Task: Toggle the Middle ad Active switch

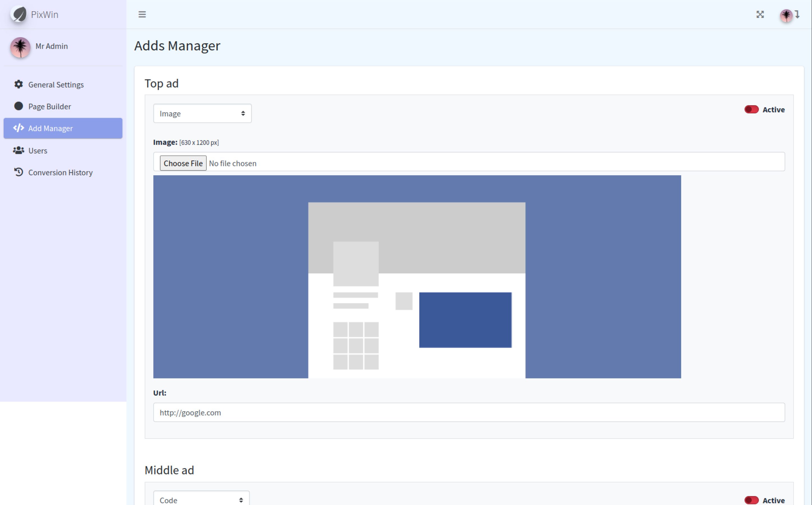Action: [751, 500]
